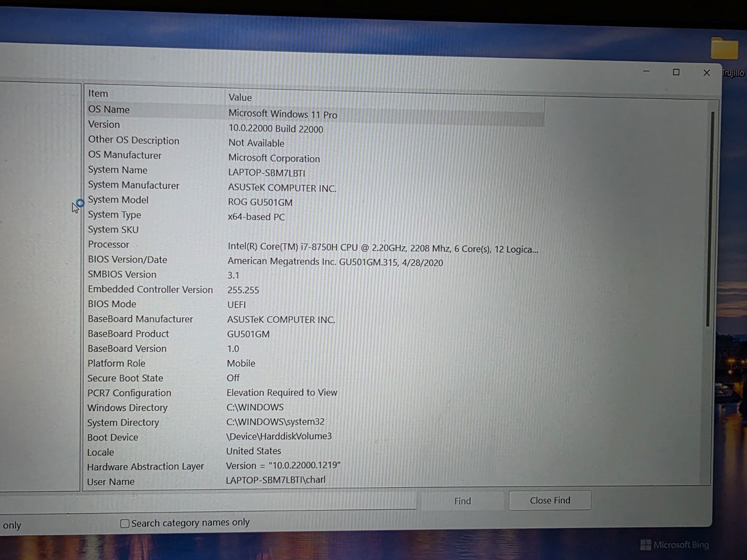Select the Locale row label

[x=100, y=452]
